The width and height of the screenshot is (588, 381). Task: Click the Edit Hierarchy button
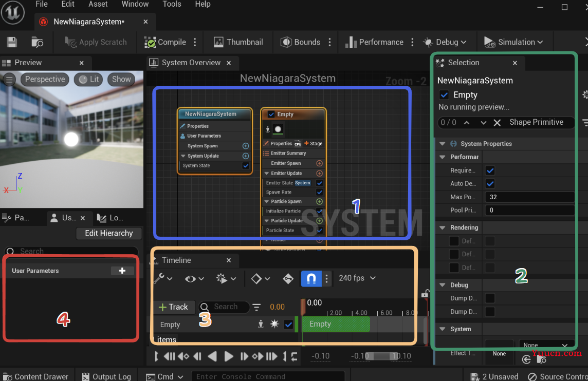click(x=109, y=233)
